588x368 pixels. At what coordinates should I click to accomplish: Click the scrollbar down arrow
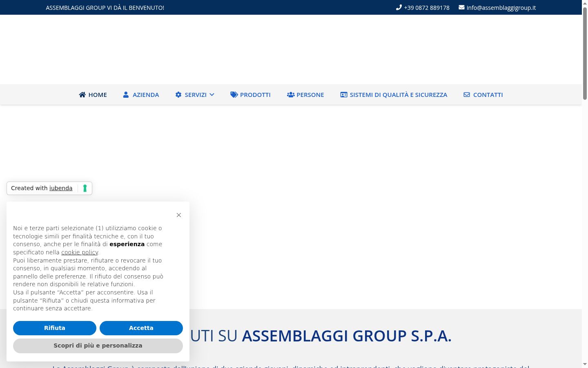click(x=585, y=364)
